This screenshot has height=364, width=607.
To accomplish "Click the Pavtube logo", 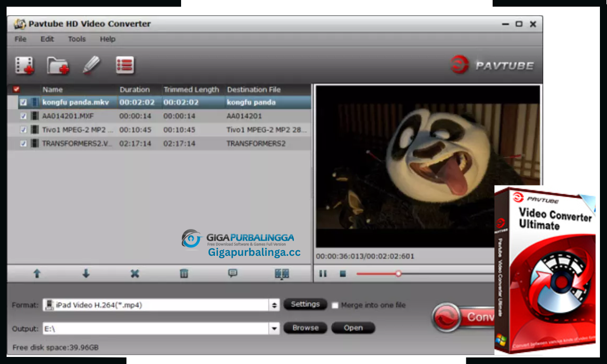I will pos(492,65).
